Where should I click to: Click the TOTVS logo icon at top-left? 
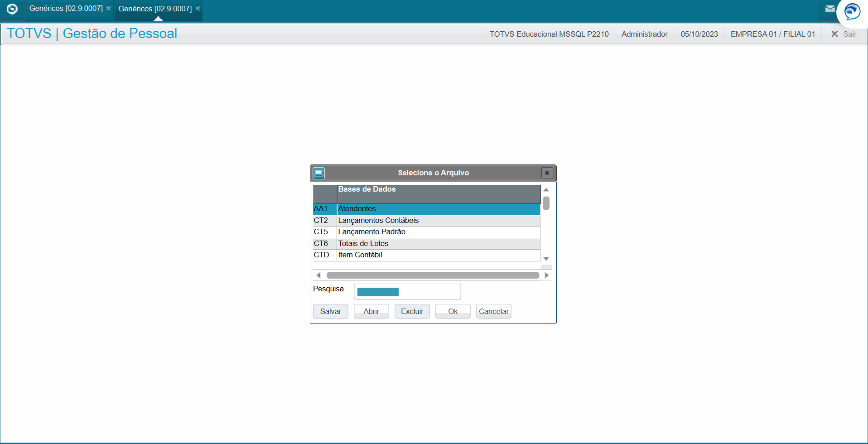point(12,9)
